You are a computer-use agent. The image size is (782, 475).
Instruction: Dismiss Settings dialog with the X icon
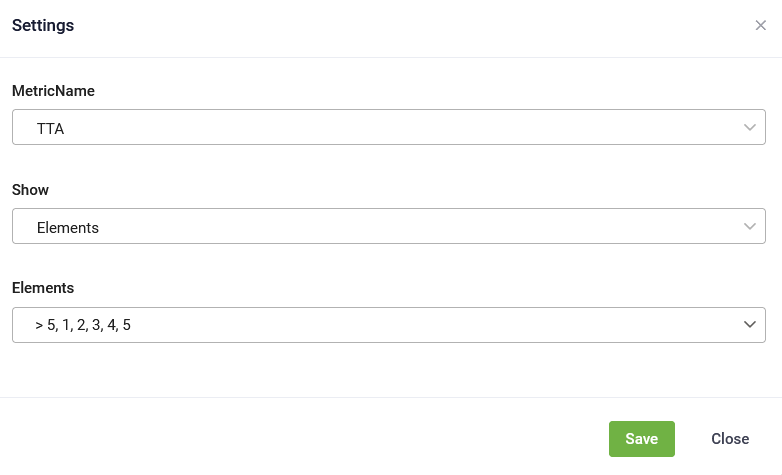pos(760,25)
